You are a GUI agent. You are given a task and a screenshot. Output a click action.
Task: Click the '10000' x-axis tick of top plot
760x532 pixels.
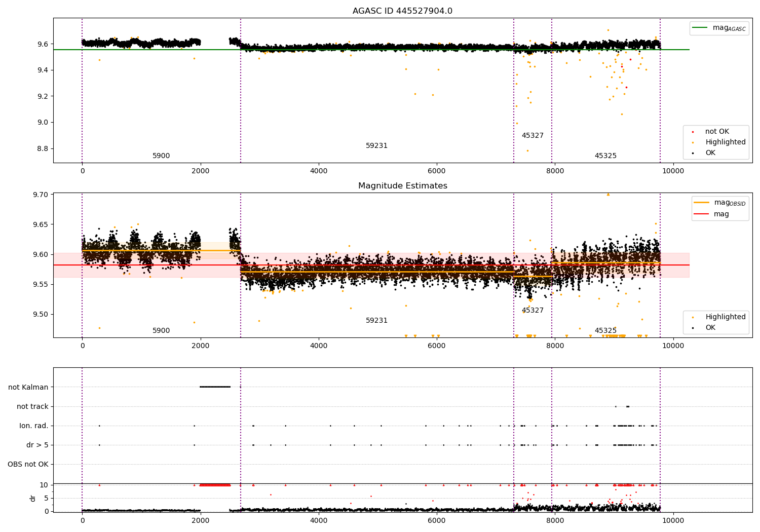tap(673, 171)
